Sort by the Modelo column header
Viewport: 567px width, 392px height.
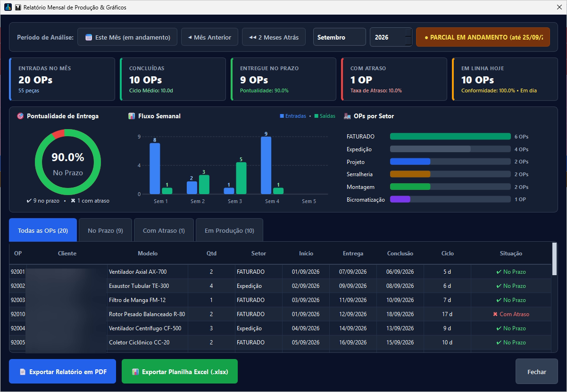click(148, 253)
